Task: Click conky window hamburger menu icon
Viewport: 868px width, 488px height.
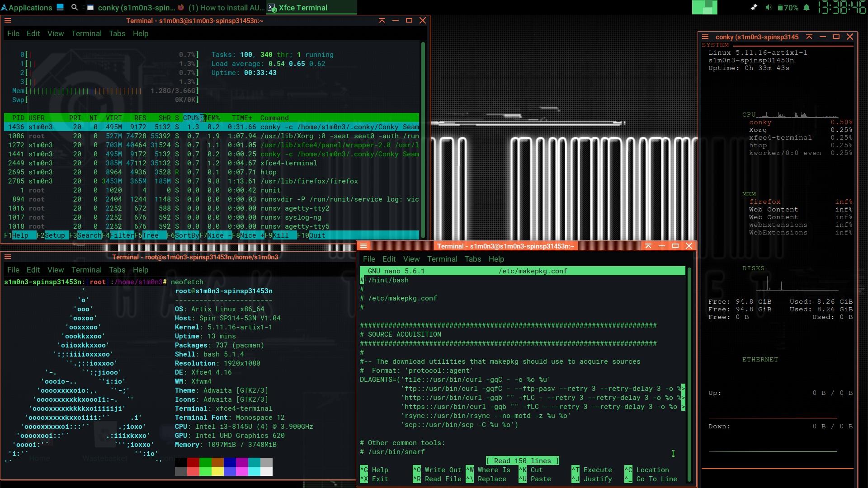Action: coord(705,37)
